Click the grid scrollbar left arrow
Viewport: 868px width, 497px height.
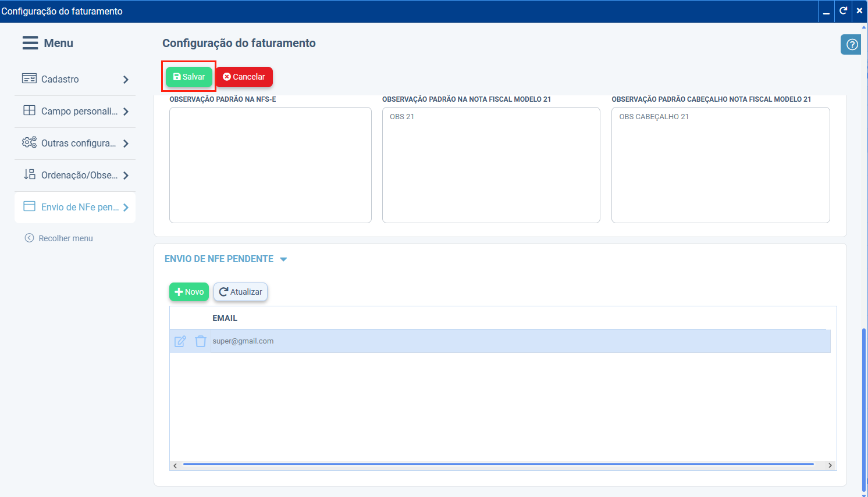click(175, 466)
